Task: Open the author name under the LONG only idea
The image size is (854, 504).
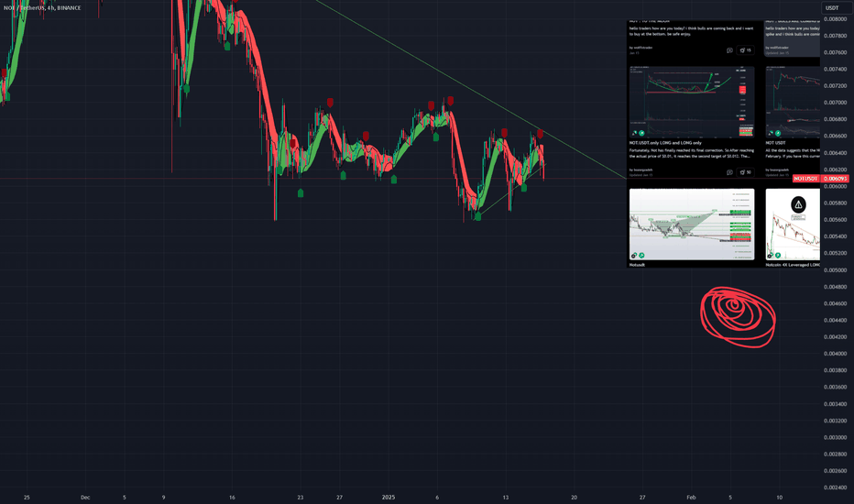Action: pos(644,170)
